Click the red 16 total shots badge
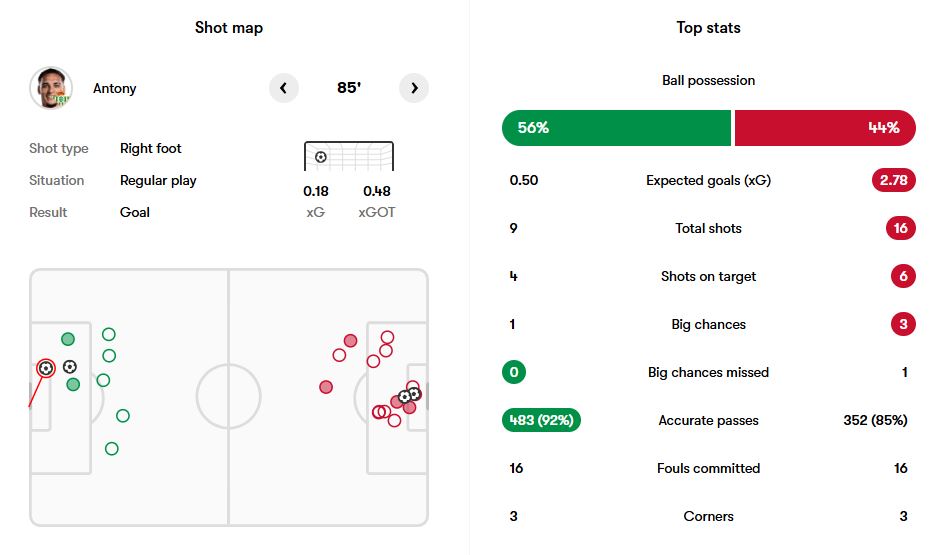This screenshot has height=555, width=942. pos(900,228)
